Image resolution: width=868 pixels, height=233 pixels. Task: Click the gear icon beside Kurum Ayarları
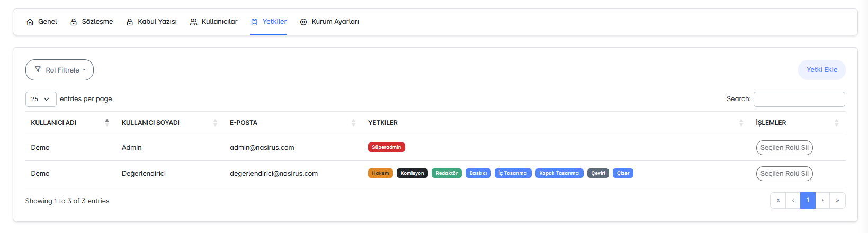pos(303,22)
